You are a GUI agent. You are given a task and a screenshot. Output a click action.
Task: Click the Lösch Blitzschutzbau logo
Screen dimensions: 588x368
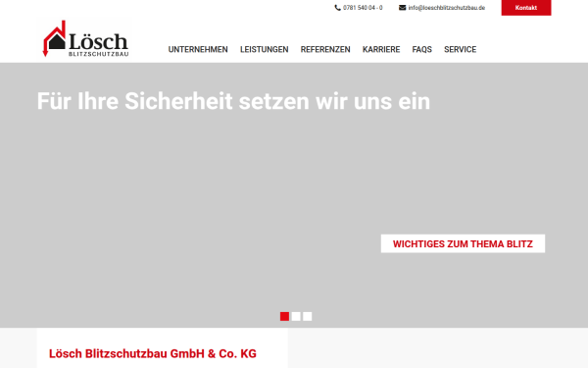click(85, 38)
